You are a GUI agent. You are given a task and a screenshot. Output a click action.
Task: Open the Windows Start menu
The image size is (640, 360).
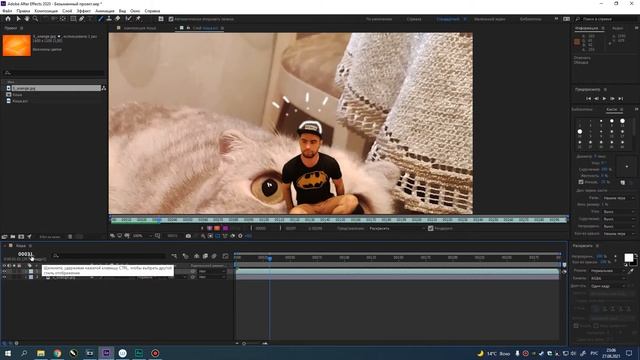coord(8,353)
